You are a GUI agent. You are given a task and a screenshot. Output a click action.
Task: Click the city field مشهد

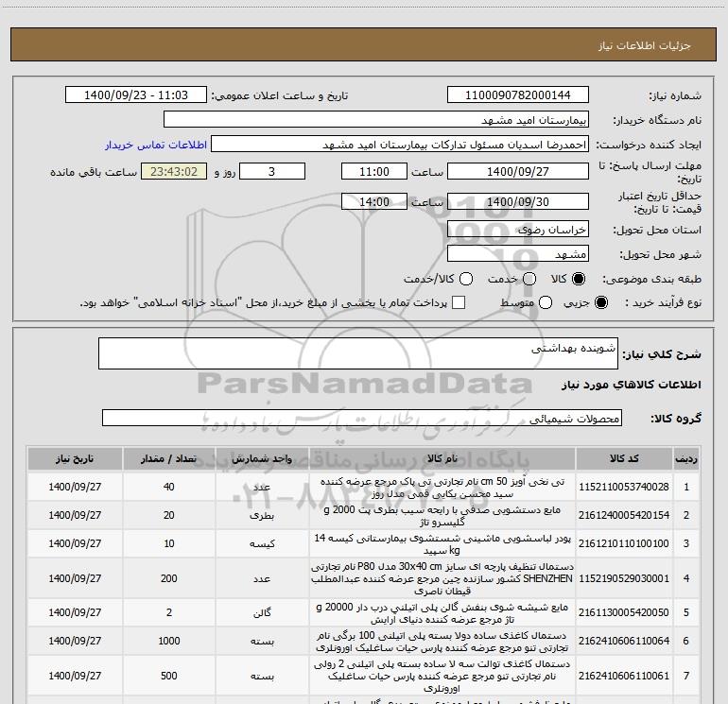coord(518,254)
